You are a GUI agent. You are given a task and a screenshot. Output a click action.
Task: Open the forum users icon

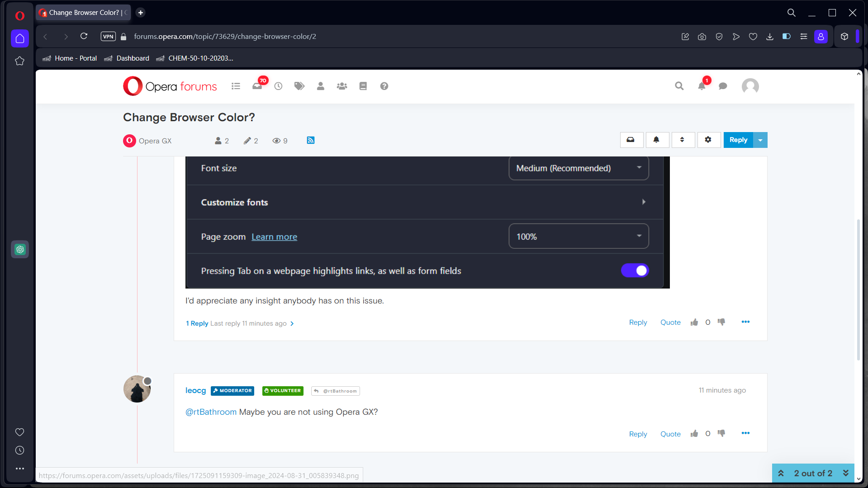pos(321,86)
